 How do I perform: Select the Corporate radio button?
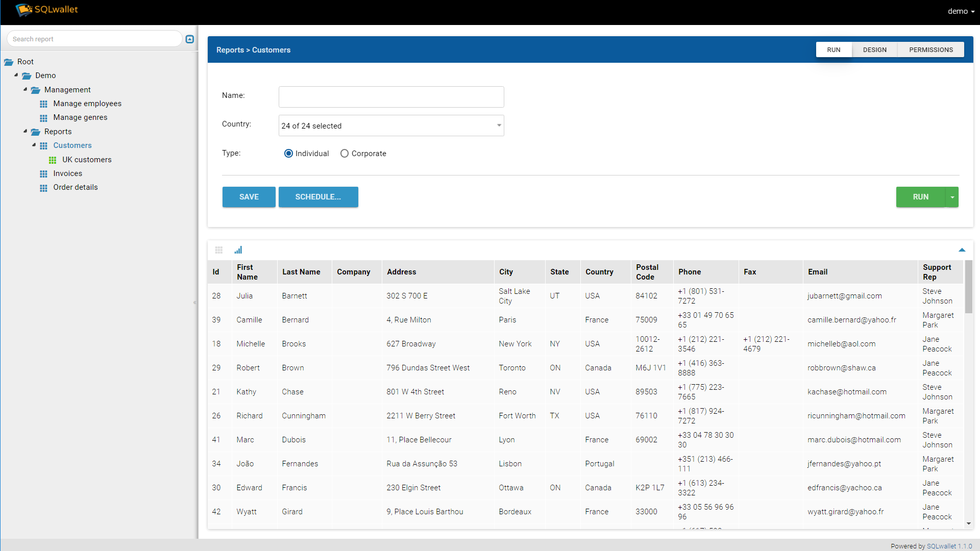[345, 154]
